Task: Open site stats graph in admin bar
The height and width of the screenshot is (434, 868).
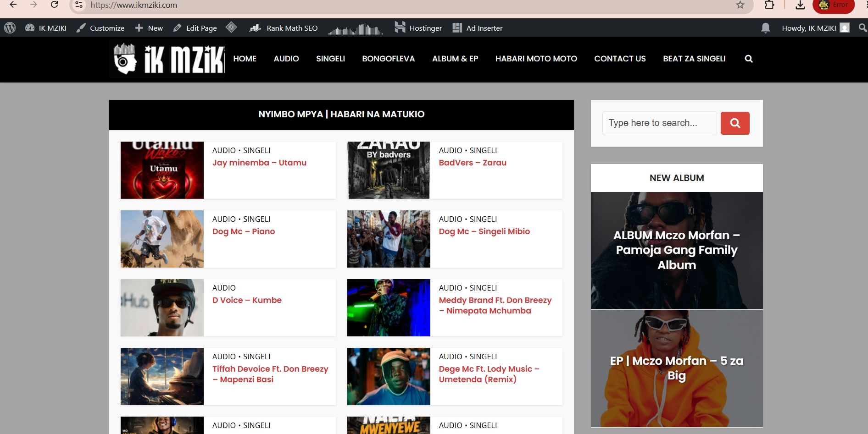Action: pyautogui.click(x=355, y=29)
